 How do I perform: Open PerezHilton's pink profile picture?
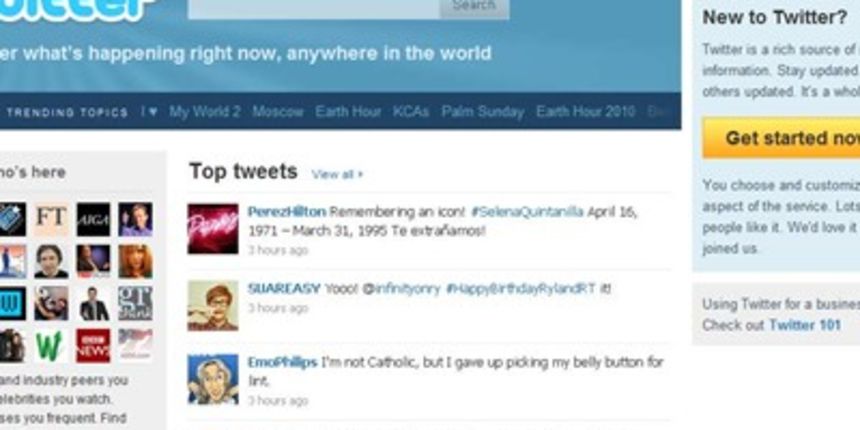(x=213, y=229)
